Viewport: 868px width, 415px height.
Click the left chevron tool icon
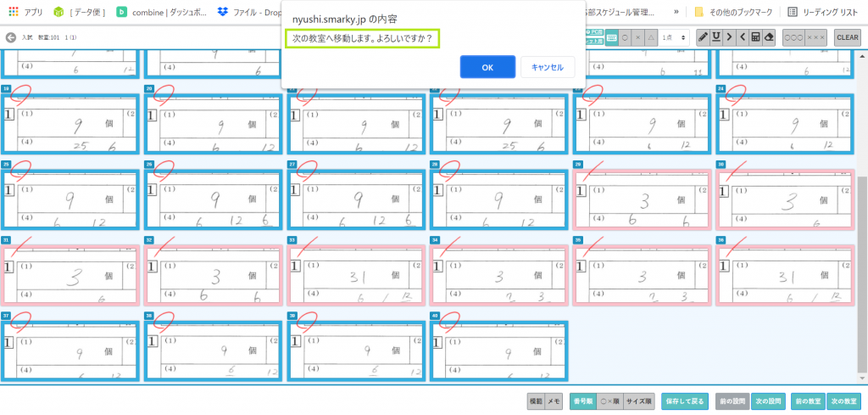pos(742,37)
